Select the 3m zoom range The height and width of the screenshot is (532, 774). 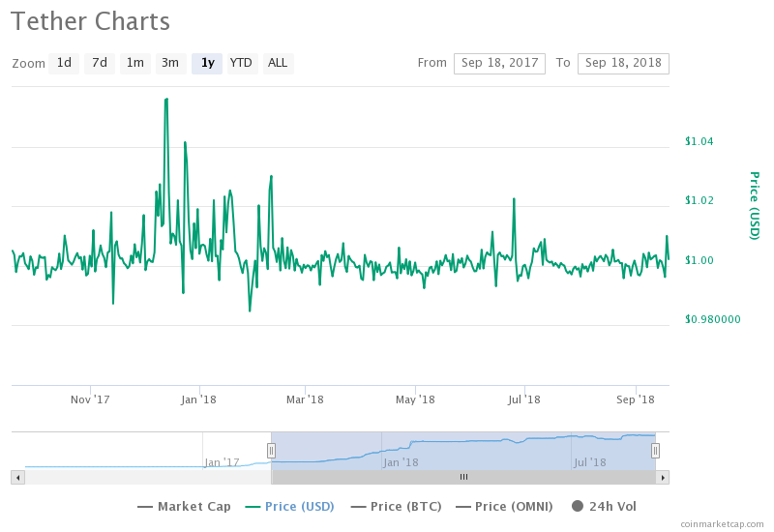(x=171, y=63)
